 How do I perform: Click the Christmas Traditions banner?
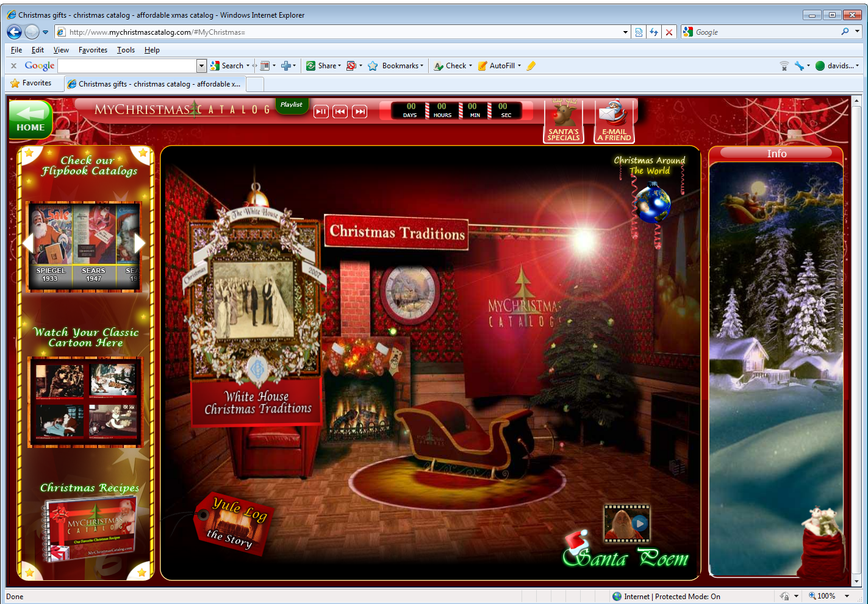[x=396, y=232]
